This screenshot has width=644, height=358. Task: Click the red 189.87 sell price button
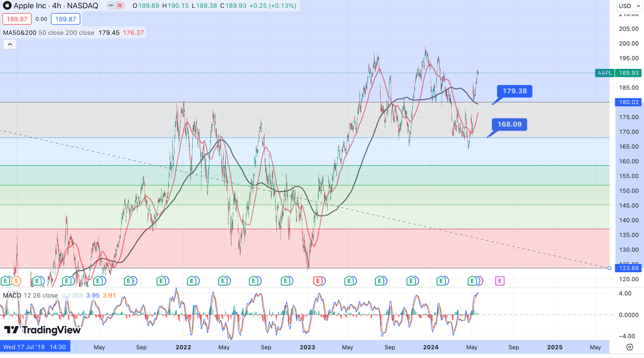click(17, 19)
